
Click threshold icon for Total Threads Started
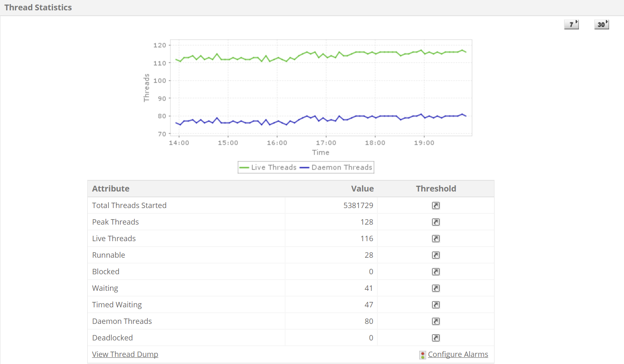436,206
